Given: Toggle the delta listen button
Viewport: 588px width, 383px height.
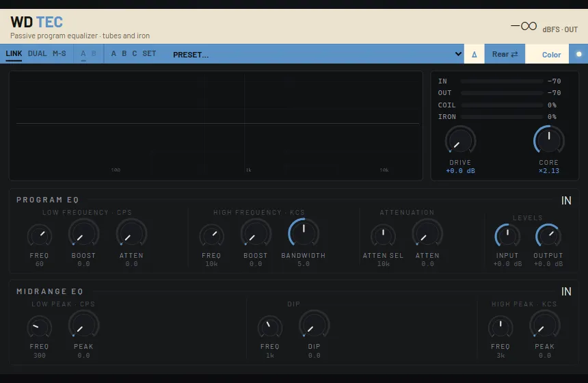Looking at the screenshot, I should tap(475, 54).
